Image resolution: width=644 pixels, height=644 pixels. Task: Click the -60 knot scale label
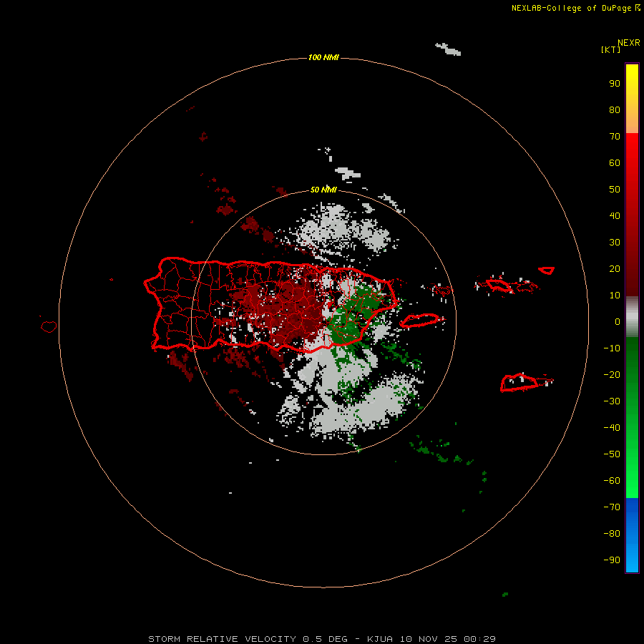click(x=612, y=481)
